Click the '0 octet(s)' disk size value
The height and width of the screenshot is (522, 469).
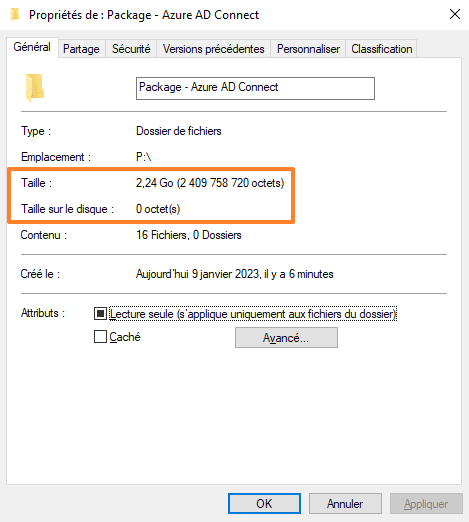coord(158,209)
